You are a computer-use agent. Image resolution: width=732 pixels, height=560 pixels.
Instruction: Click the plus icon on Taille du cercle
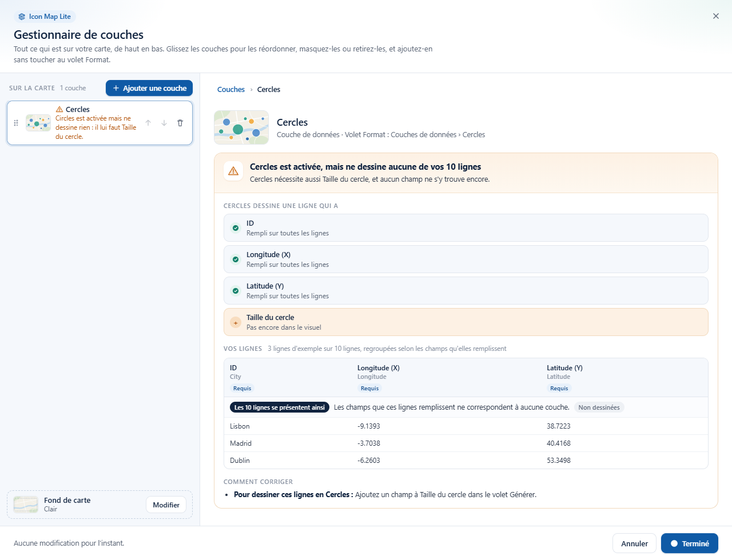click(236, 322)
